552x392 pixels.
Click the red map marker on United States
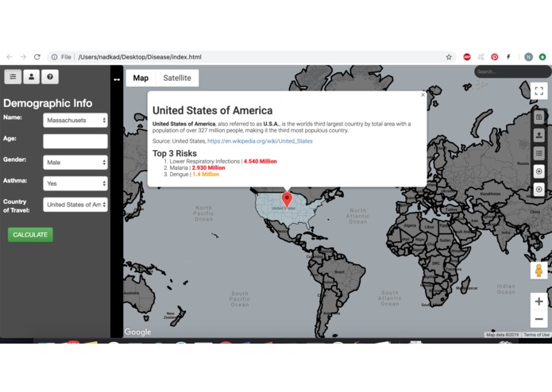click(x=288, y=199)
